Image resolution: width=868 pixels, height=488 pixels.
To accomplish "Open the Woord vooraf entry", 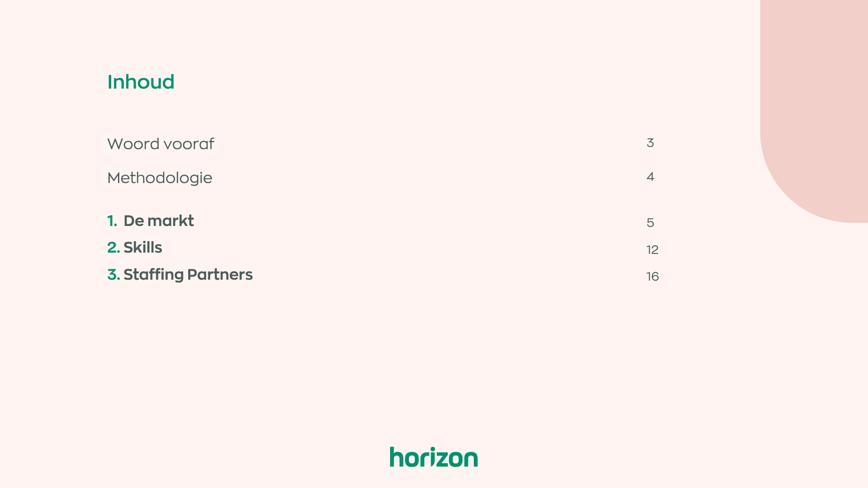I will [x=160, y=144].
